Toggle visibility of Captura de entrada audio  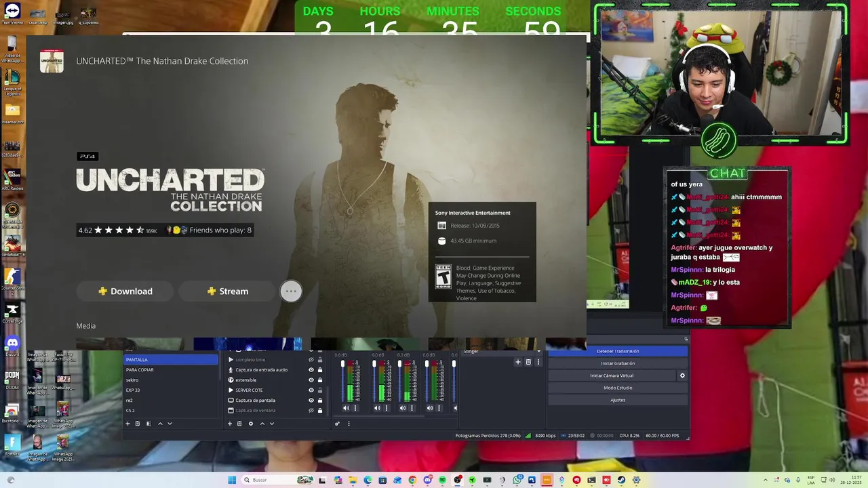tap(311, 370)
